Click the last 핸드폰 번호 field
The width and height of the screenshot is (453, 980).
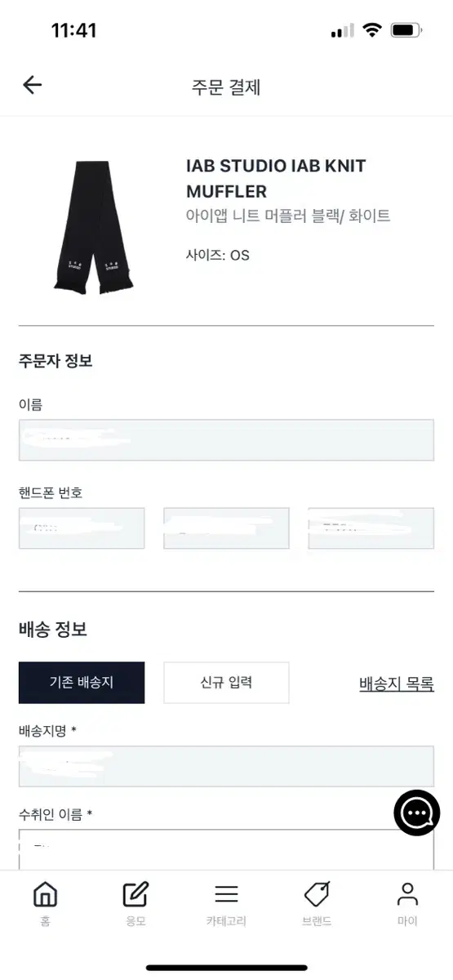tap(371, 528)
